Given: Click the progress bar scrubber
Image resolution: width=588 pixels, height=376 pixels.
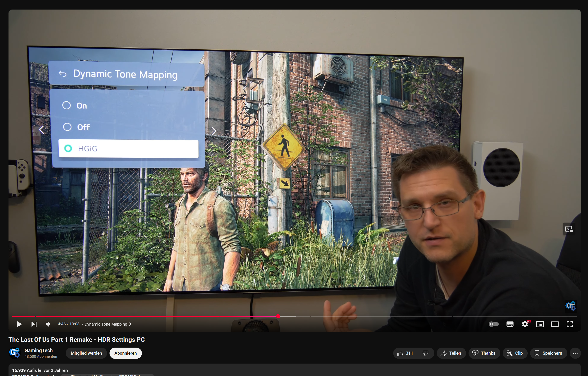Looking at the screenshot, I should pyautogui.click(x=278, y=316).
